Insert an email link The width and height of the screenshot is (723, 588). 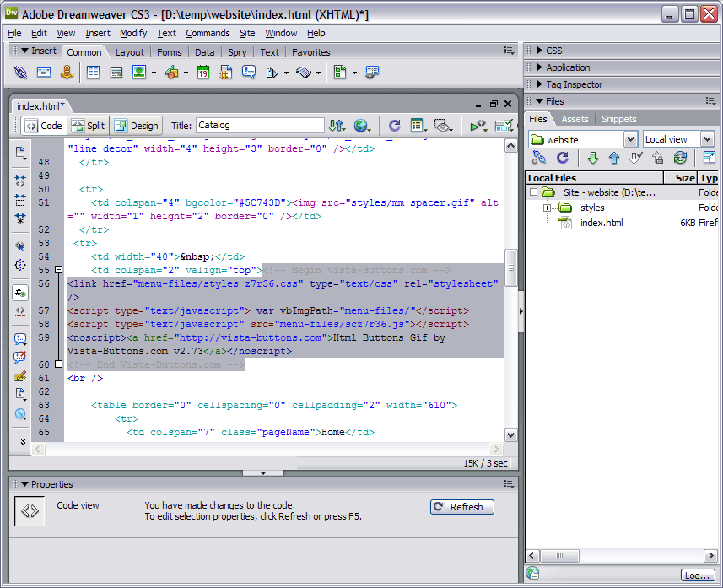point(44,73)
